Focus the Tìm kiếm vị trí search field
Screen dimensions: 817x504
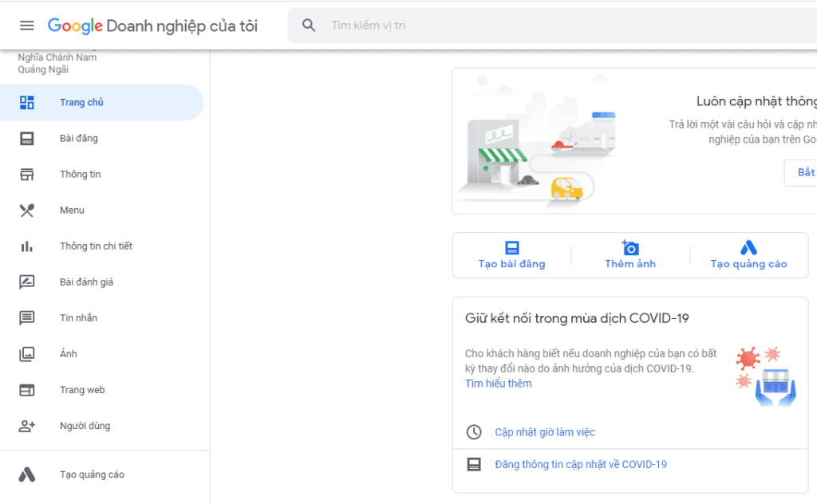552,25
